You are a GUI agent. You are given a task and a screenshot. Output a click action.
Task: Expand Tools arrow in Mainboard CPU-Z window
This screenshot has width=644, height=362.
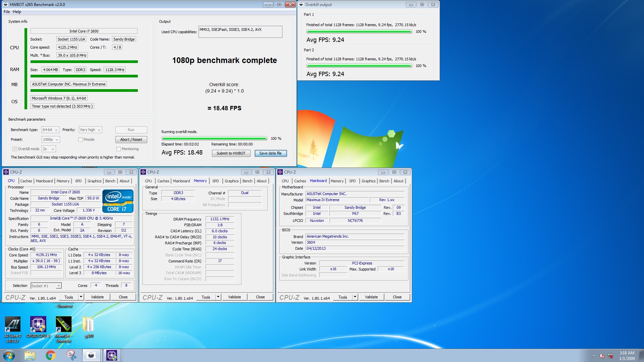pos(355,297)
